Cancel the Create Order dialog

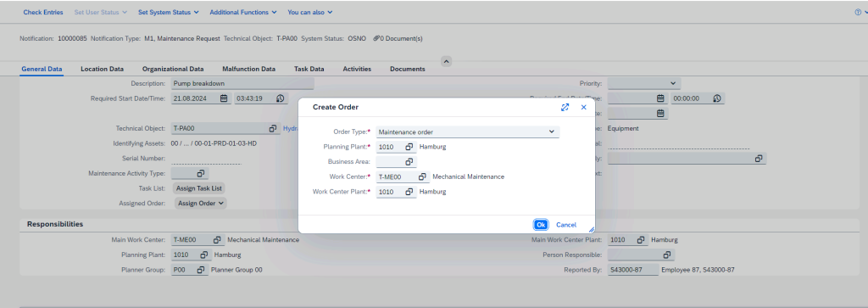566,225
